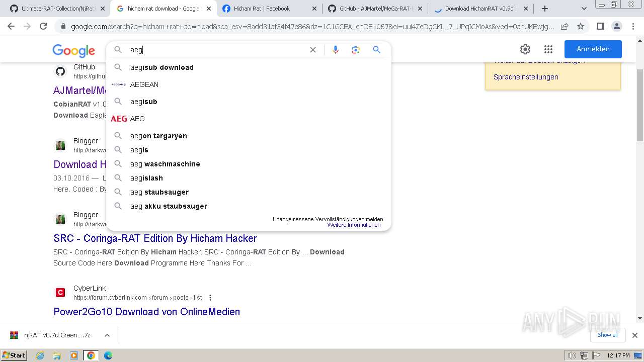Share this page icon in address bar
The width and height of the screenshot is (644, 362).
[565, 26]
